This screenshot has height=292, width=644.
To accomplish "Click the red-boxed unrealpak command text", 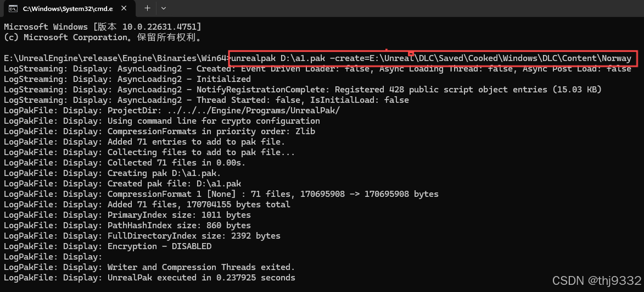I will (x=431, y=58).
